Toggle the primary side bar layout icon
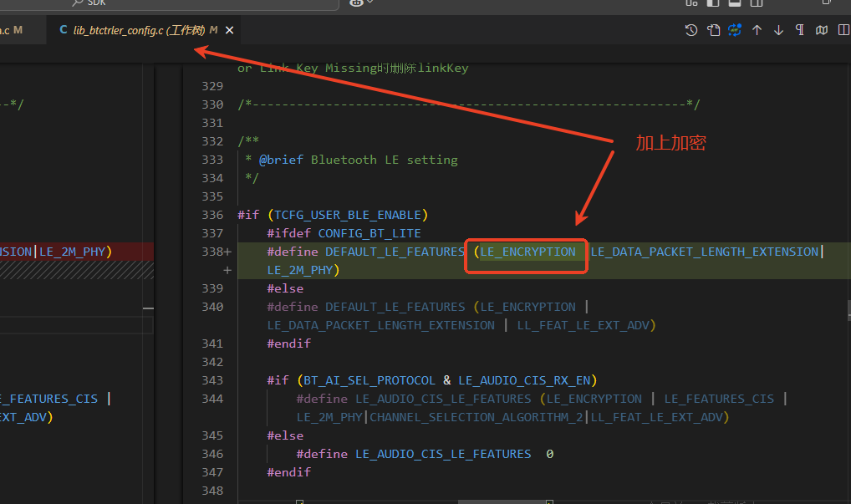The image size is (851, 504). pyautogui.click(x=712, y=3)
